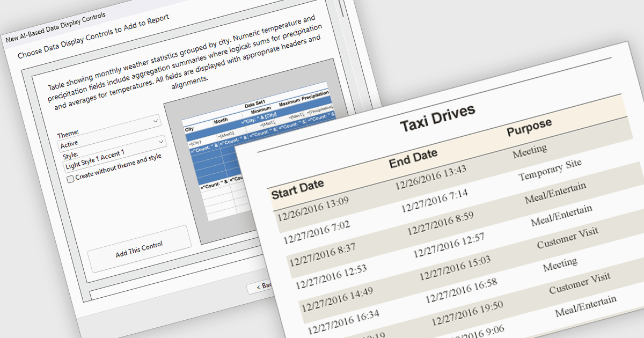Click the 'New AI-Based Data Display Controls' title bar
The height and width of the screenshot is (338, 644).
coord(56,27)
